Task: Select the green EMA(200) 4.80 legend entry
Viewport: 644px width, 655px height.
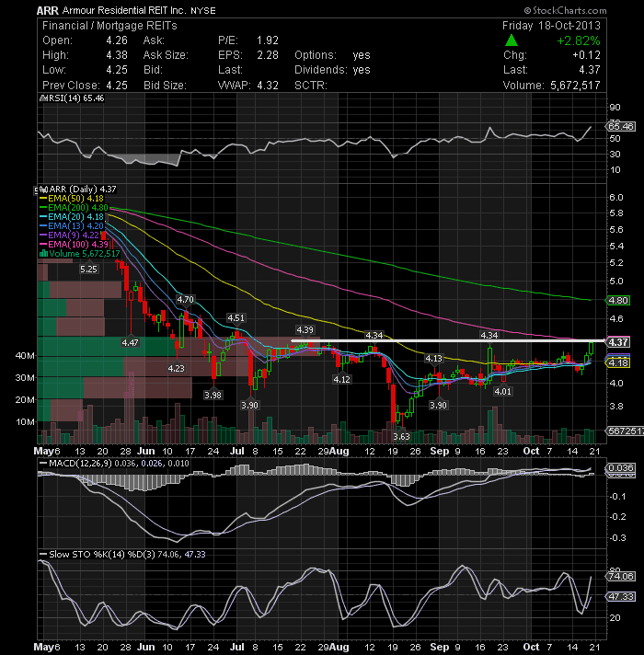Action: pyautogui.click(x=74, y=208)
